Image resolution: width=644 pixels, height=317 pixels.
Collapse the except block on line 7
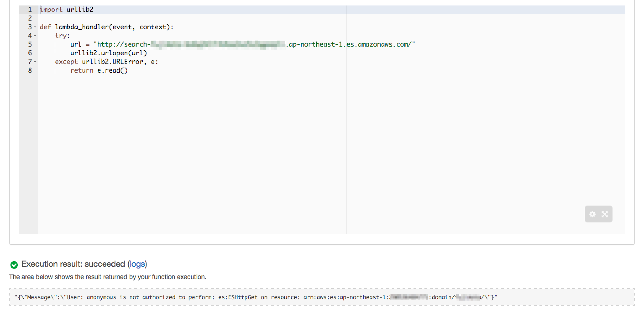tap(35, 62)
